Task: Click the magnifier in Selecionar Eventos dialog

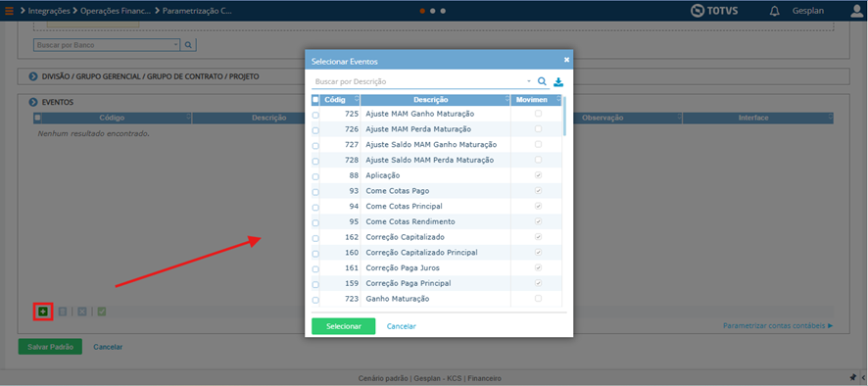Action: [x=542, y=81]
